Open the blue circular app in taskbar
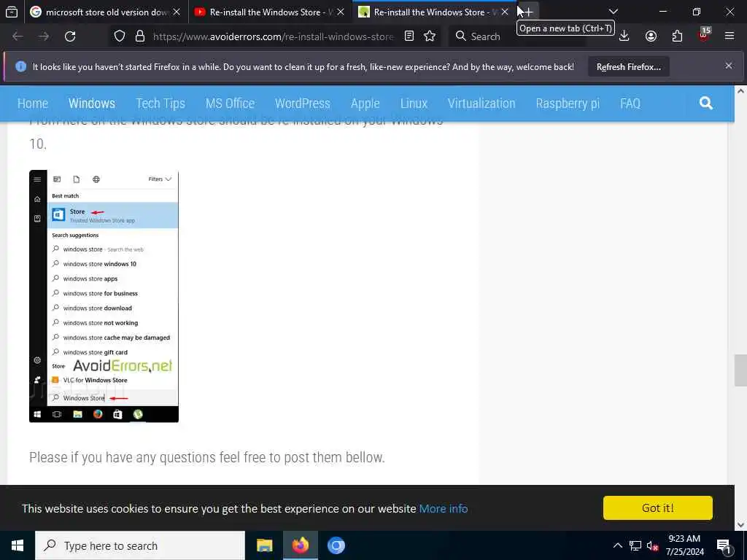Image resolution: width=747 pixels, height=560 pixels. 336,545
